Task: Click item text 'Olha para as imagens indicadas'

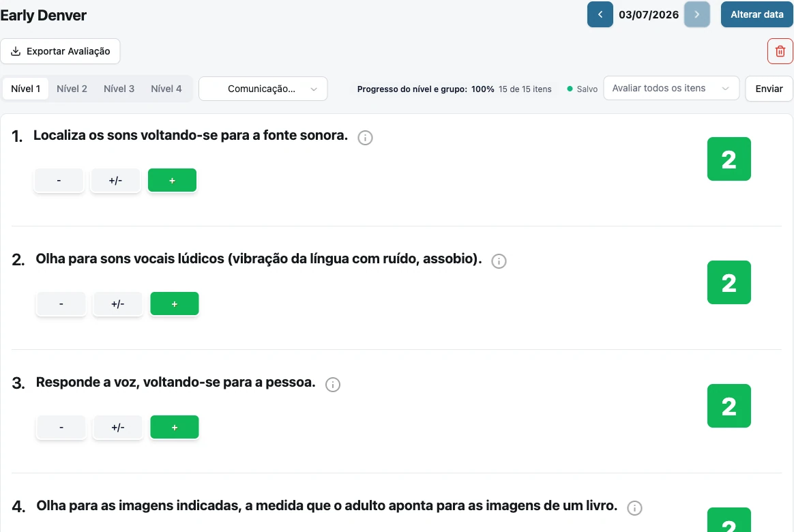Action: [x=327, y=505]
